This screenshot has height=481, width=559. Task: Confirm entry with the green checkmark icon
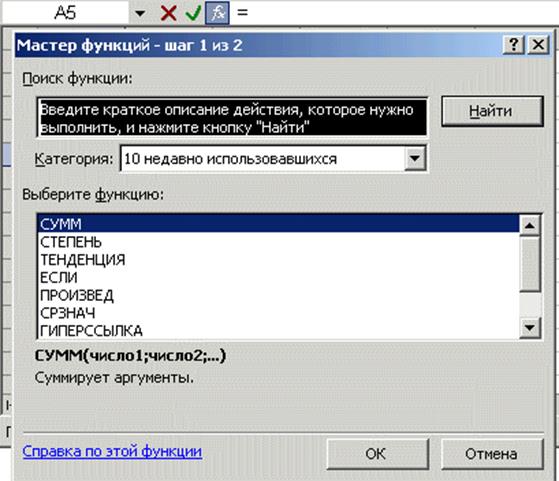tap(193, 13)
